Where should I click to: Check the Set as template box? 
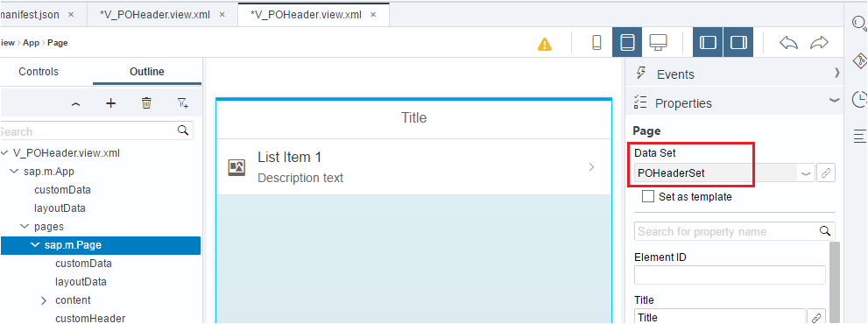[x=647, y=196]
